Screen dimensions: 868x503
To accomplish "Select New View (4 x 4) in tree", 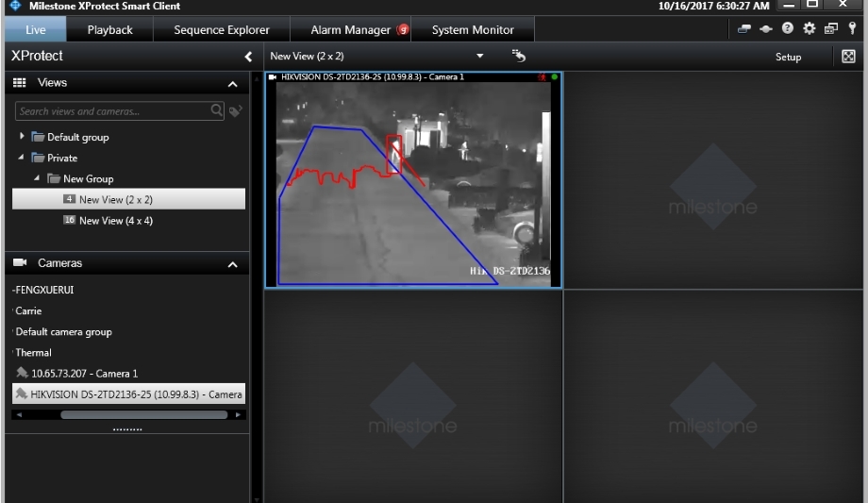I will tap(116, 221).
